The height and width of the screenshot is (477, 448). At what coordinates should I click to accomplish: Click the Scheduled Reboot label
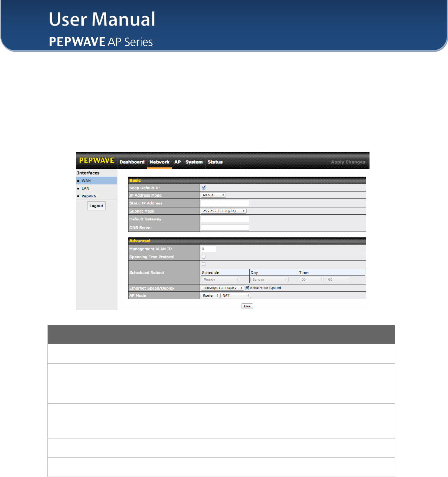click(x=147, y=273)
